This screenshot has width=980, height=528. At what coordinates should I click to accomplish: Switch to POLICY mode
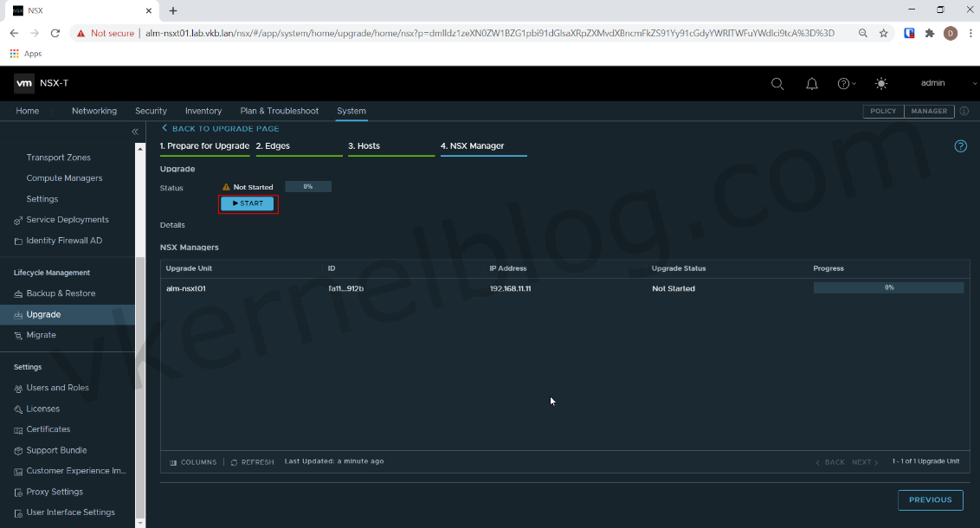click(x=882, y=111)
